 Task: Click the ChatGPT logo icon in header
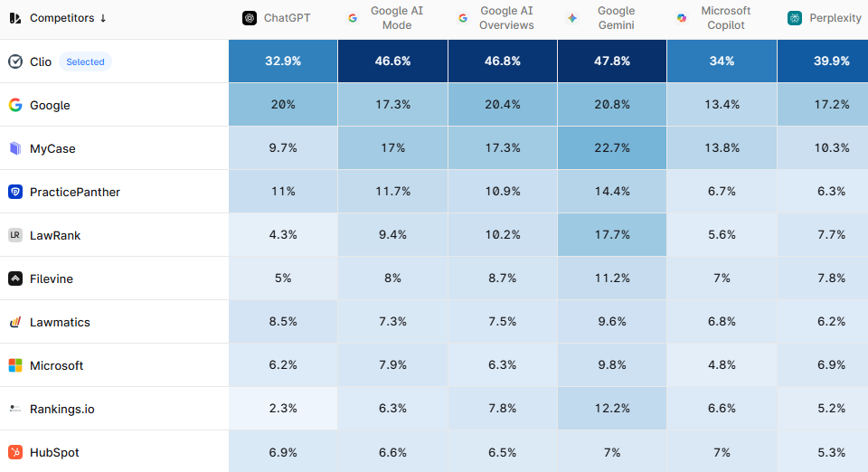pyautogui.click(x=250, y=18)
